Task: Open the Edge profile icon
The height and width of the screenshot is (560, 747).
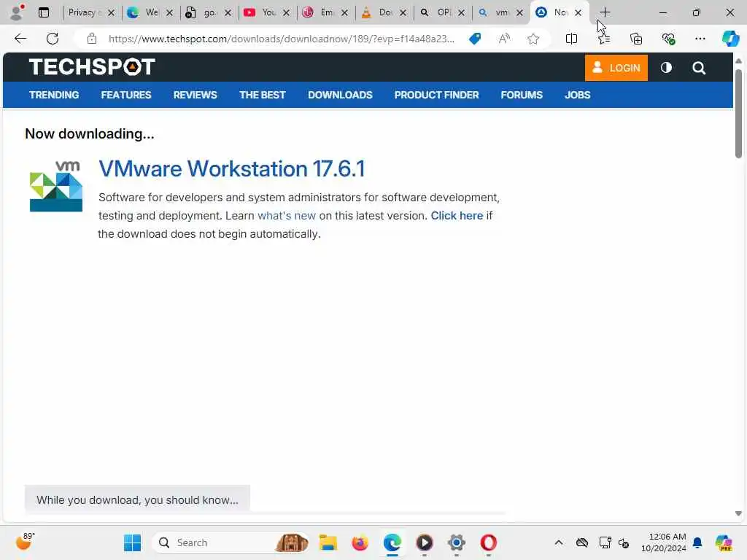Action: 17,12
